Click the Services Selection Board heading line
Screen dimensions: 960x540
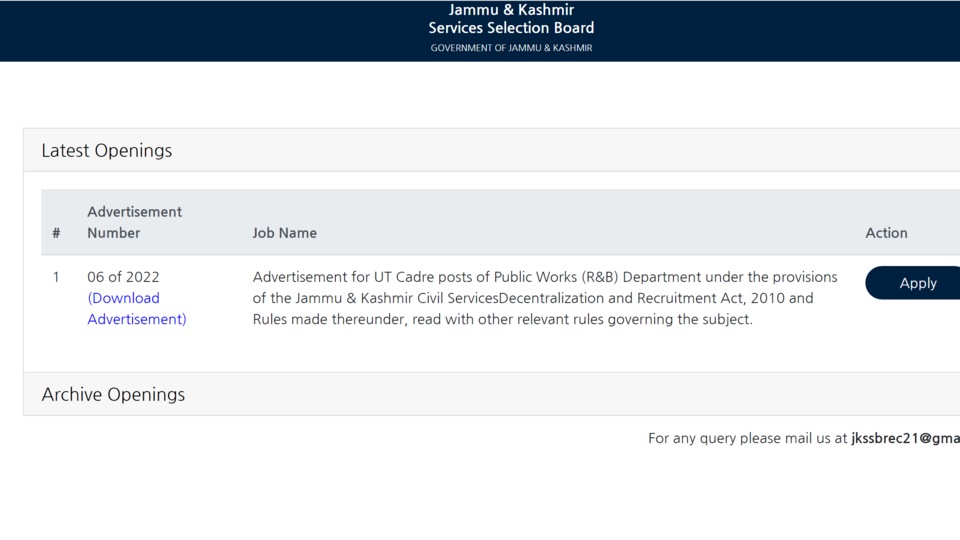click(x=511, y=28)
